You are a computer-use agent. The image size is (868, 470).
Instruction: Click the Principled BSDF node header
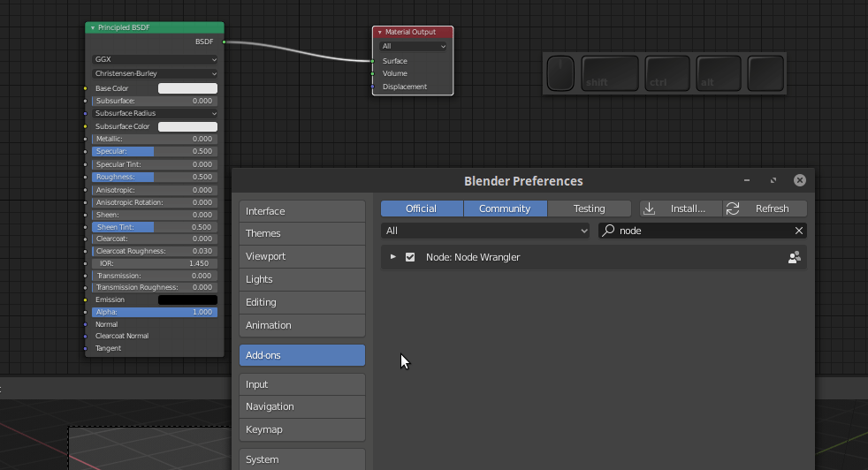[x=155, y=27]
